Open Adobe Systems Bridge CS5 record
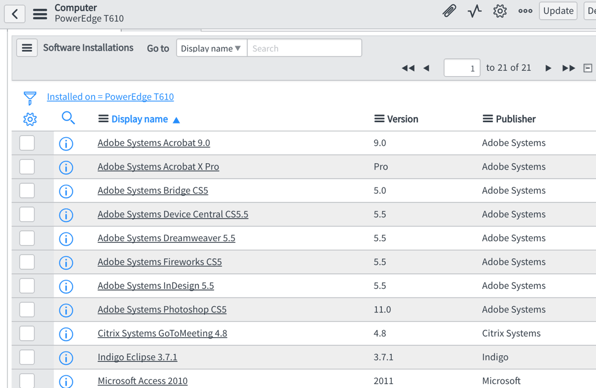This screenshot has height=388, width=596. (x=153, y=190)
